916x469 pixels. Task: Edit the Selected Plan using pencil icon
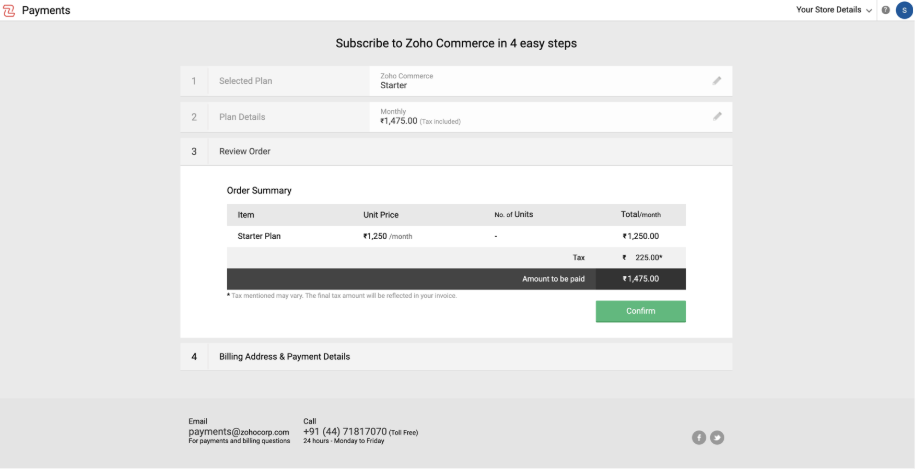[x=717, y=81]
